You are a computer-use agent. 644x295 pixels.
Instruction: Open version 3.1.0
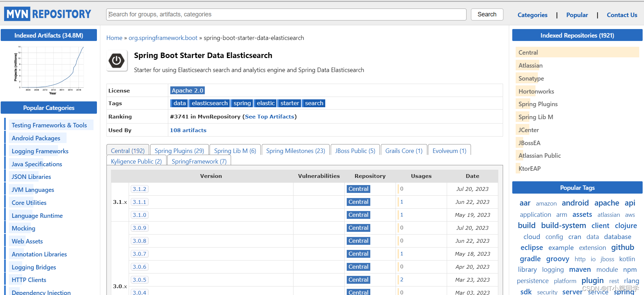coord(139,215)
